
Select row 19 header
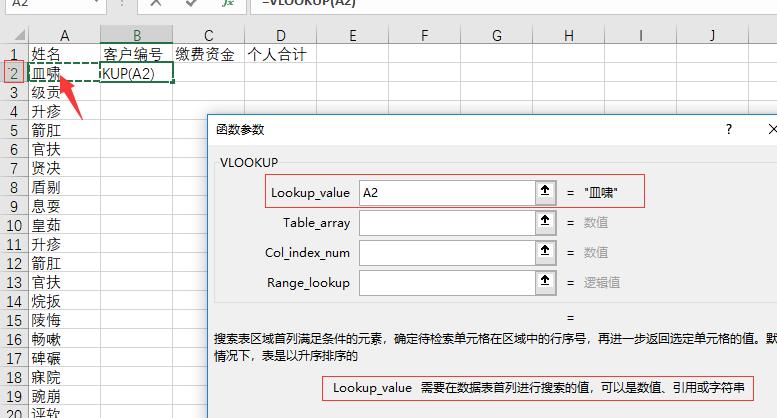[x=14, y=396]
